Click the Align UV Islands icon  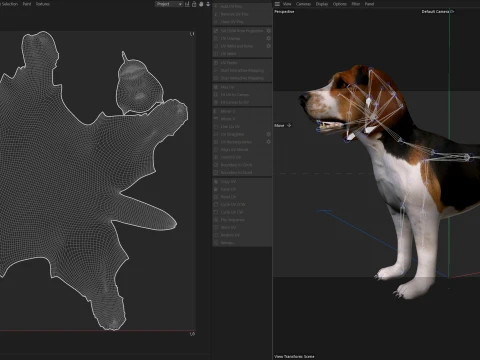(x=216, y=150)
